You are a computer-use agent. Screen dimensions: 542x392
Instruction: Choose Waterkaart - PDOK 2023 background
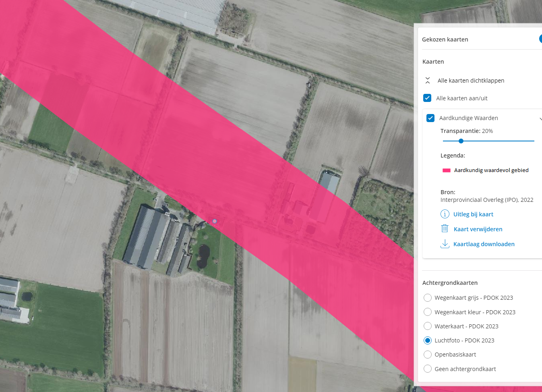[428, 326]
